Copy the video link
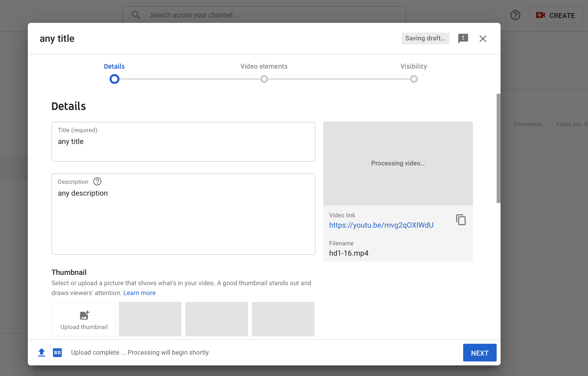The height and width of the screenshot is (376, 588). 461,220
